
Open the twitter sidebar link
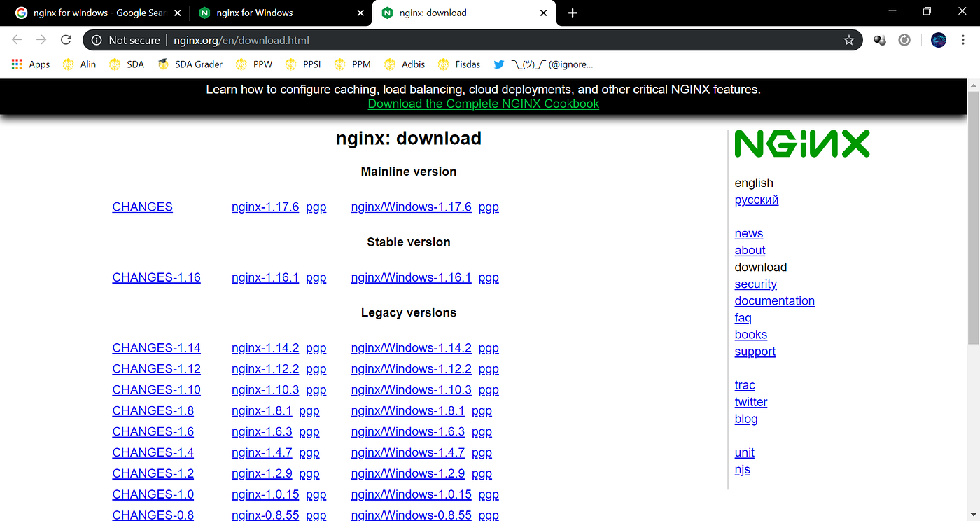[x=750, y=402]
